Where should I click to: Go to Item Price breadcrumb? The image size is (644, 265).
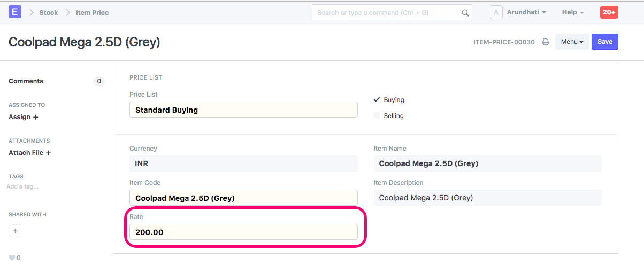[92, 12]
